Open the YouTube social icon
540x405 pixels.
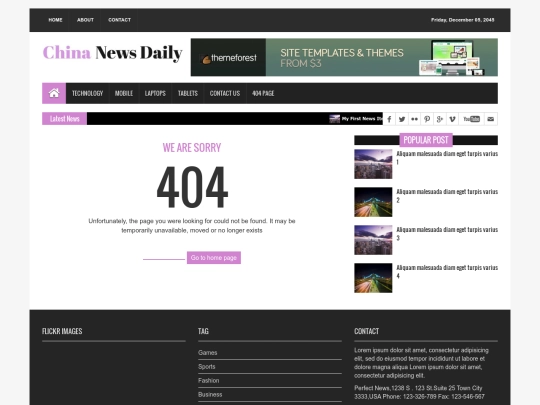(x=471, y=119)
